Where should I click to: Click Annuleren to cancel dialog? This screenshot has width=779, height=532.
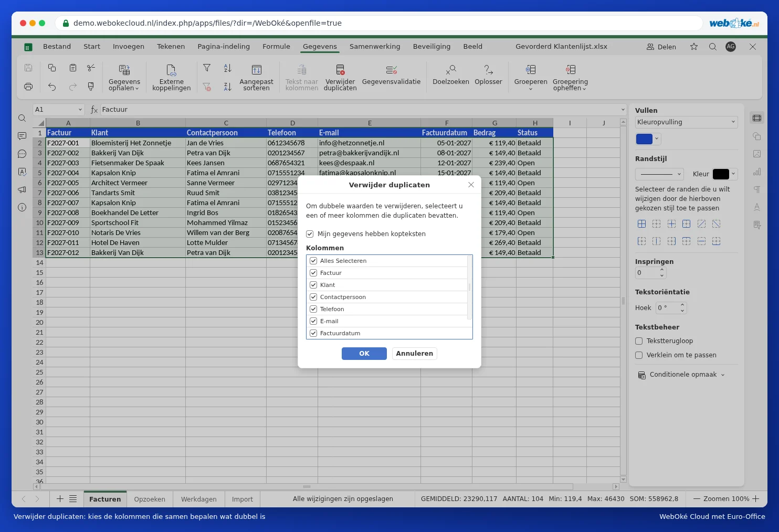tap(415, 354)
